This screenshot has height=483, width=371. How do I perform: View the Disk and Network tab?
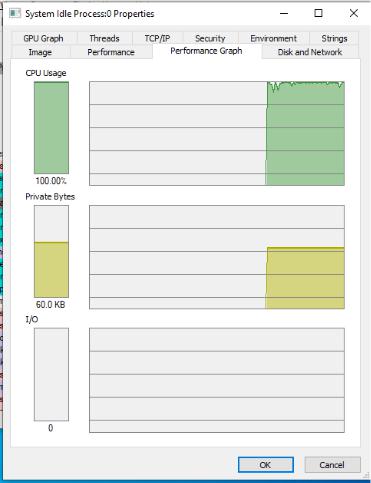(x=310, y=52)
